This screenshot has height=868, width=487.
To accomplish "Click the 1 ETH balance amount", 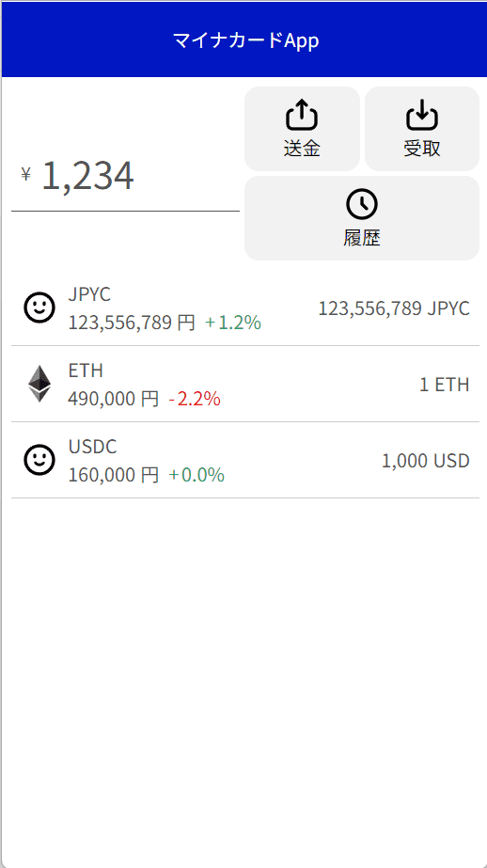I will pyautogui.click(x=445, y=385).
